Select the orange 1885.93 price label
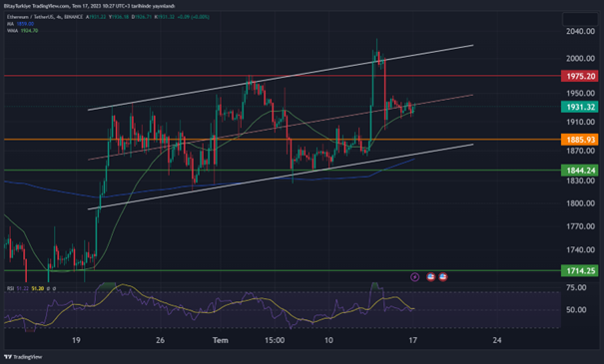This screenshot has height=364, width=604. point(580,140)
